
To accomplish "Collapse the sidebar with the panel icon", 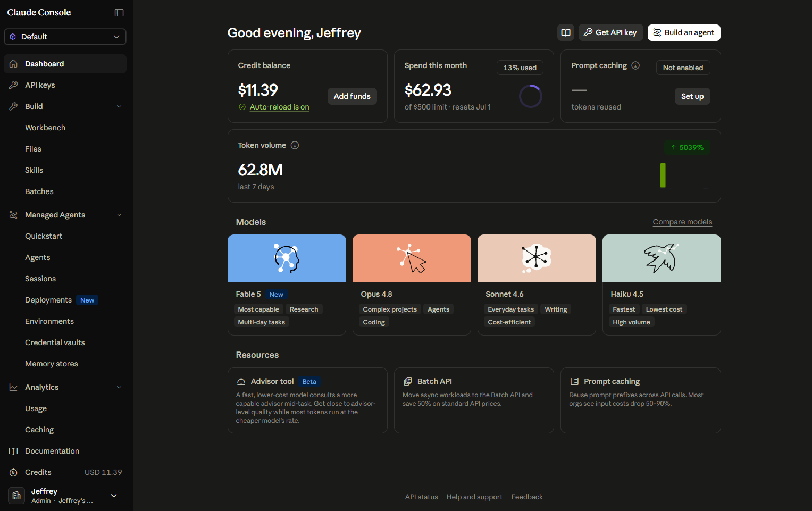I will [119, 13].
